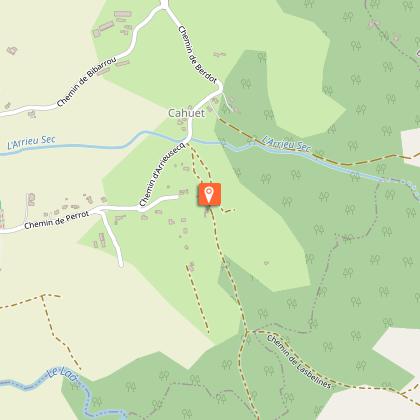Screen dimensions: 420x420
Task: Click the dashed path fork in the lower-left field
Action: 42,296
